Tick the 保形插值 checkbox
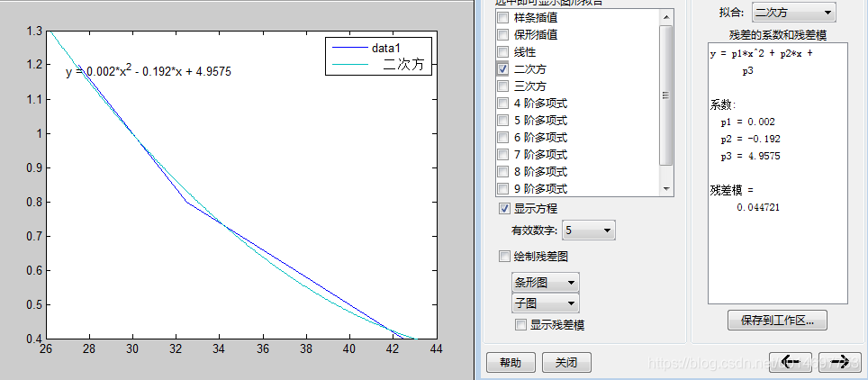The image size is (868, 380). pos(503,35)
